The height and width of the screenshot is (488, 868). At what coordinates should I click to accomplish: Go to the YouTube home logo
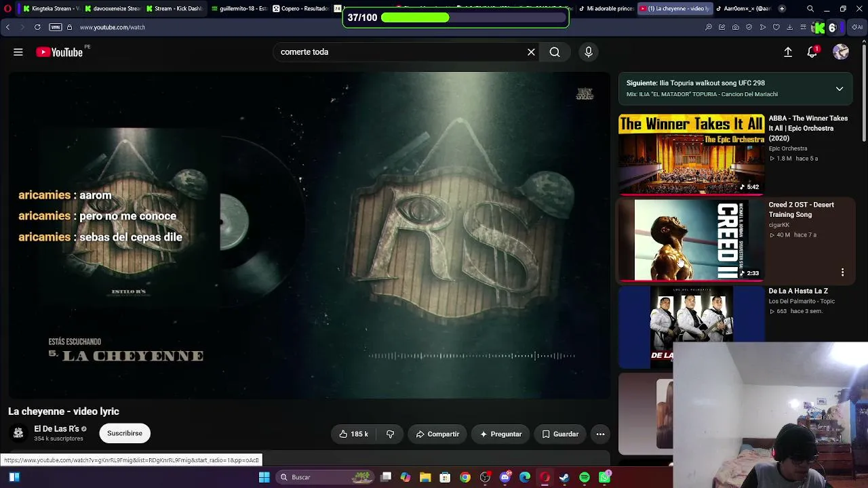click(x=60, y=52)
